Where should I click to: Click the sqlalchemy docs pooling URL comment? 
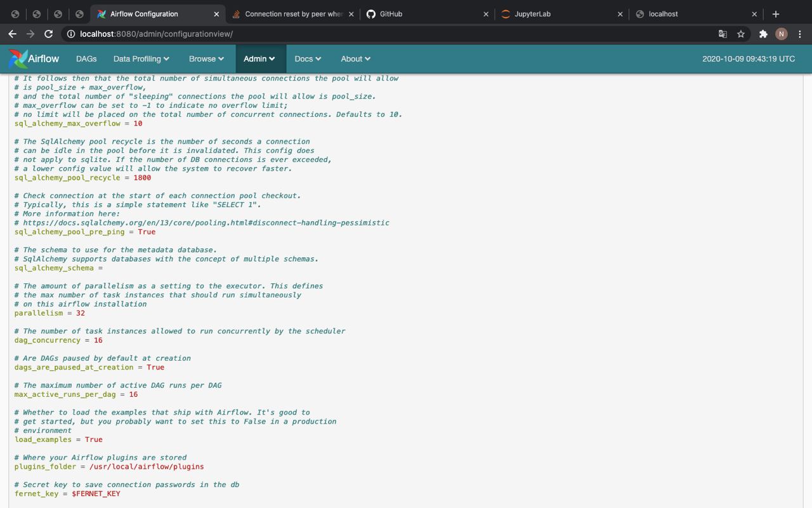tap(206, 223)
